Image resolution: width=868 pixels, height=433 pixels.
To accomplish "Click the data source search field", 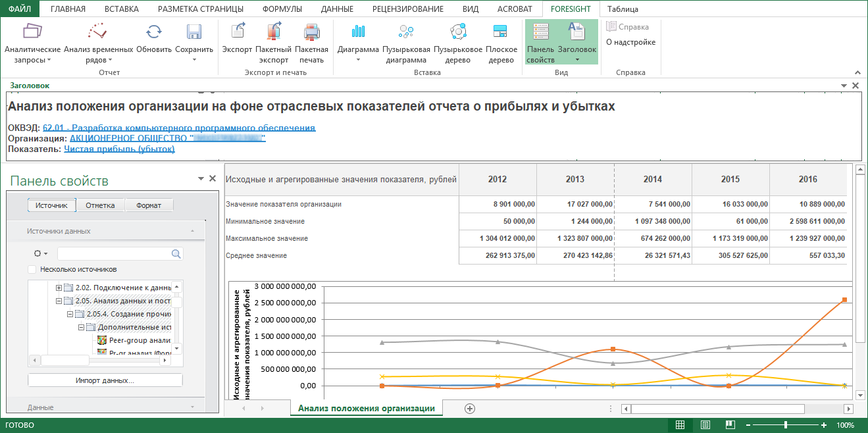I will pyautogui.click(x=113, y=253).
